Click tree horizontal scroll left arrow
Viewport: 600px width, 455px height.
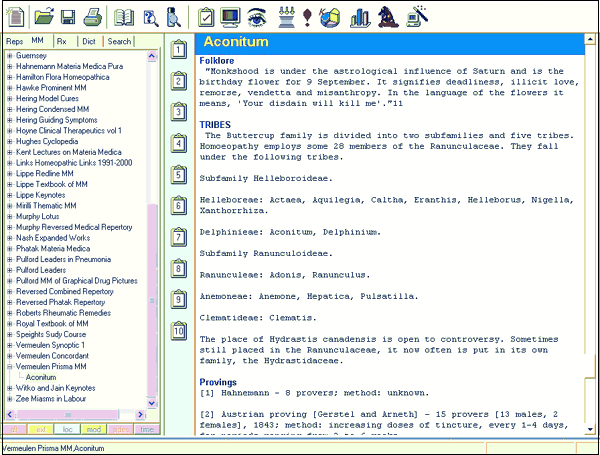click(10, 414)
